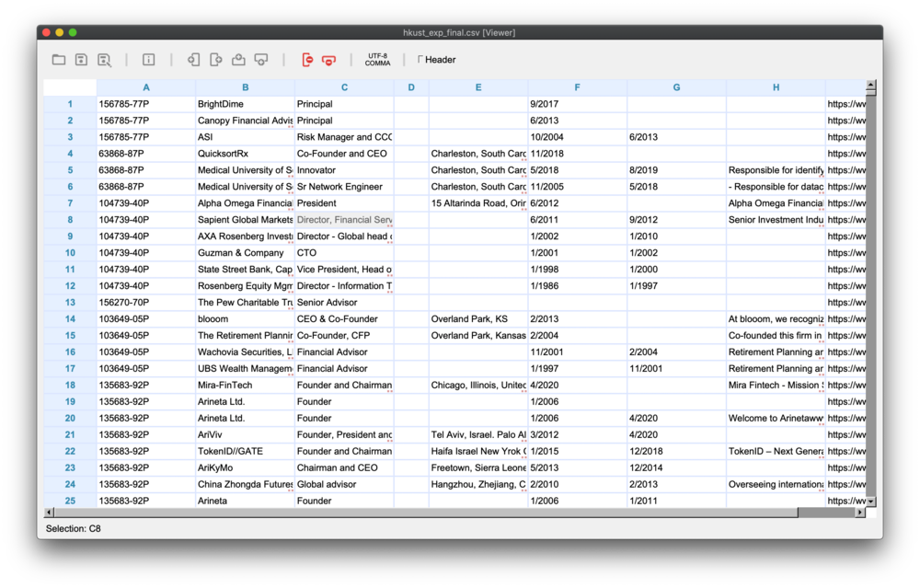The height and width of the screenshot is (588, 920).
Task: Insert a column to the right
Action: (216, 59)
